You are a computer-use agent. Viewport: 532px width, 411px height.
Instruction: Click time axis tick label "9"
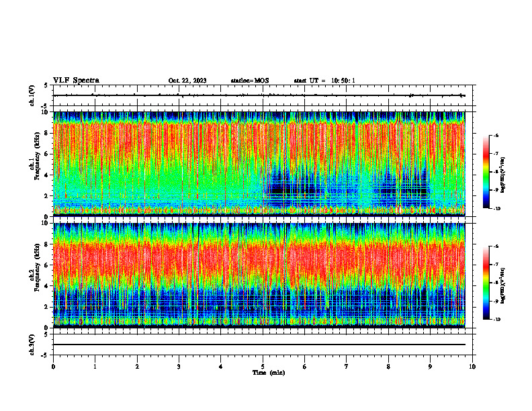coord(430,367)
